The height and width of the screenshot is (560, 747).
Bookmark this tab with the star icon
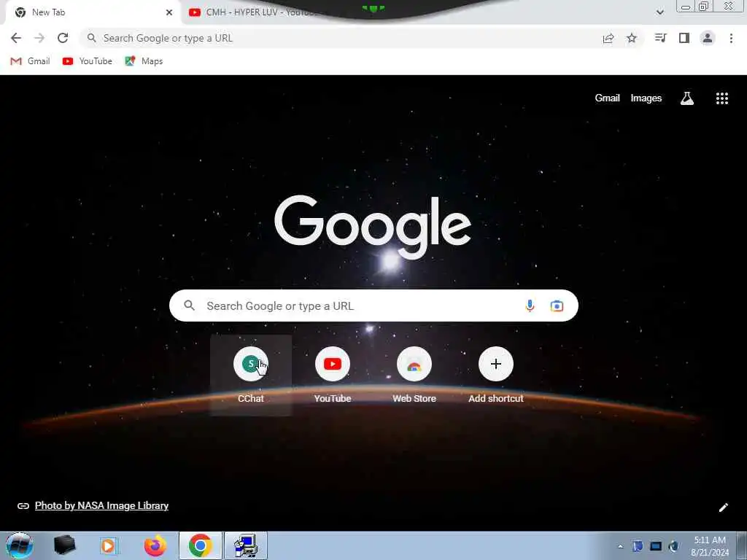tap(632, 38)
